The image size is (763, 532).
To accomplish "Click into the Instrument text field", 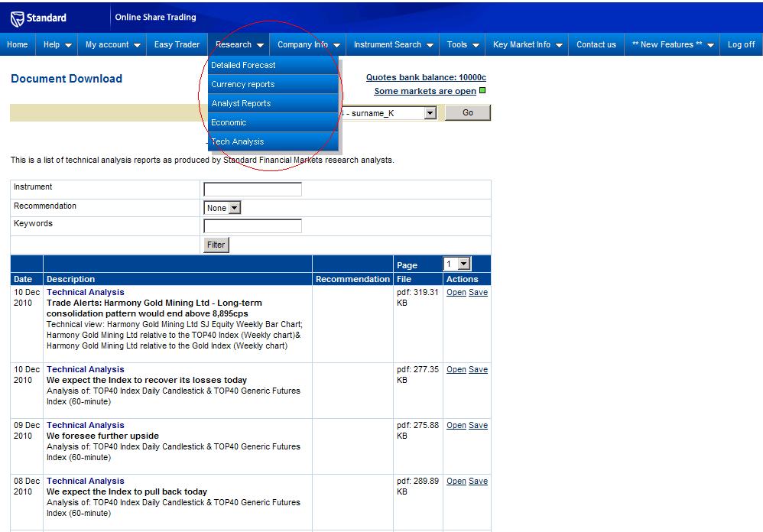I will point(252,189).
